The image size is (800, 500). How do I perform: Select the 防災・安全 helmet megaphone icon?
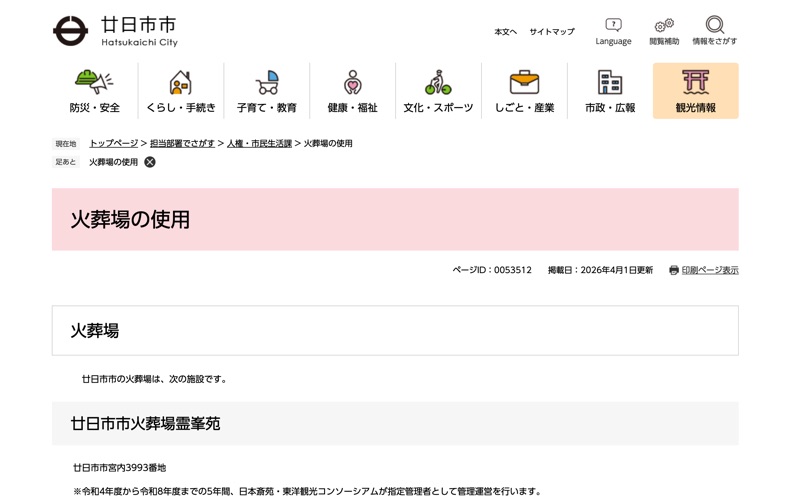click(x=94, y=82)
